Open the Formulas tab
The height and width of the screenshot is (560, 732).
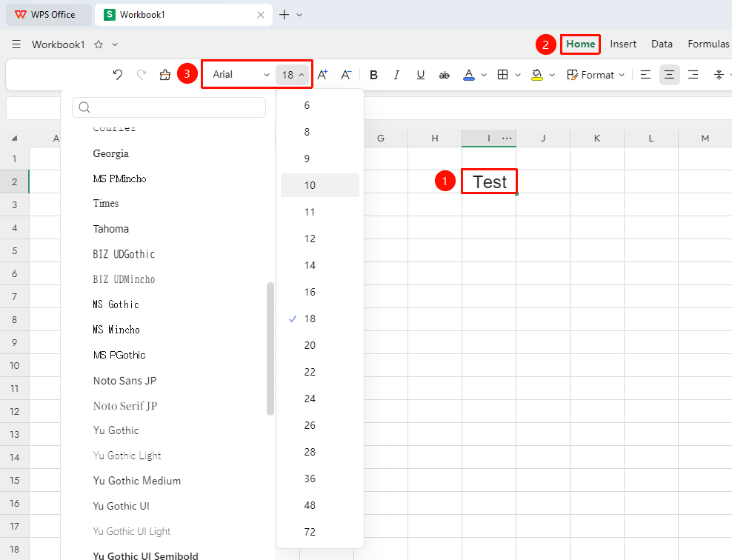coord(708,44)
